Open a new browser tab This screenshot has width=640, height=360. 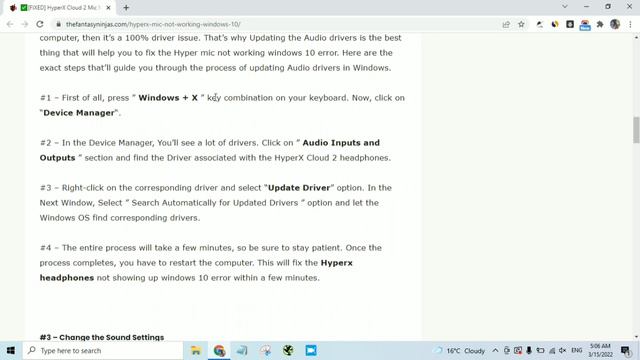pos(126,8)
